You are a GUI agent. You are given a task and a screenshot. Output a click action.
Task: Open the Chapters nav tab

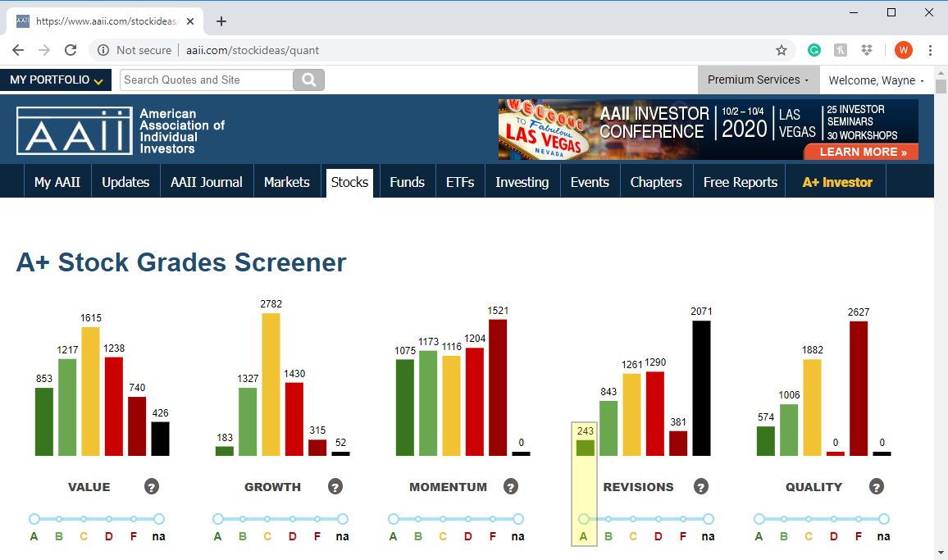tap(656, 182)
